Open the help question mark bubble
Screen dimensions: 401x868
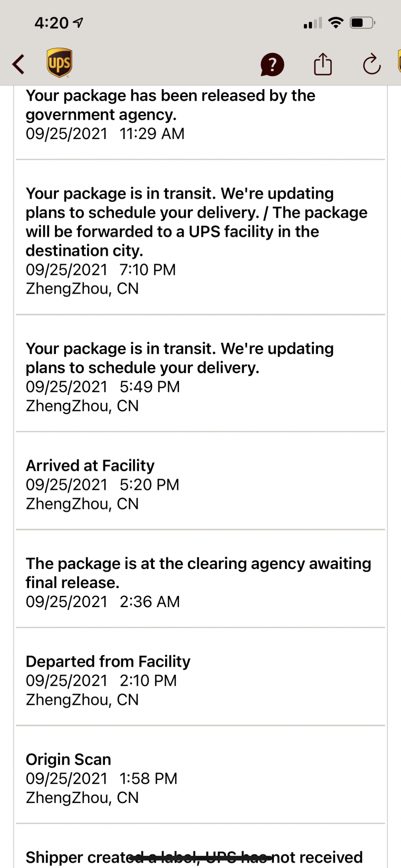pyautogui.click(x=272, y=65)
